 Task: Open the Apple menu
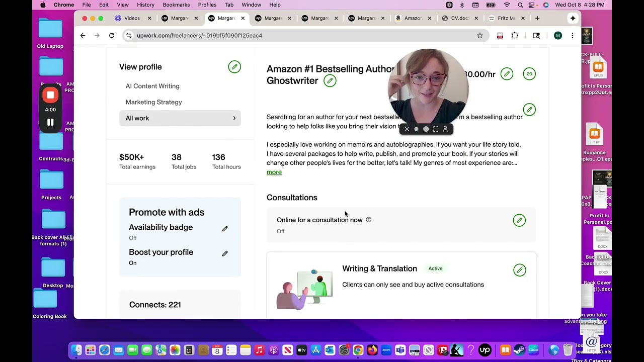[43, 5]
